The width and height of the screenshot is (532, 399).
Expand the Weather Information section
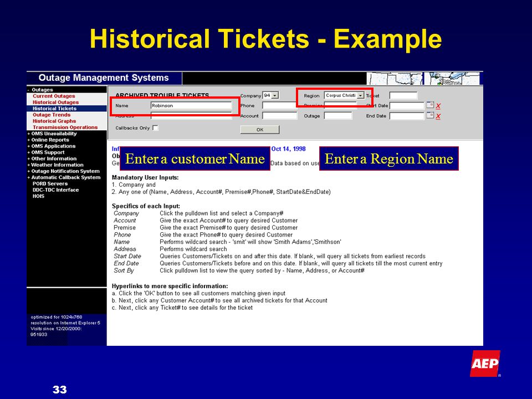pyautogui.click(x=55, y=165)
